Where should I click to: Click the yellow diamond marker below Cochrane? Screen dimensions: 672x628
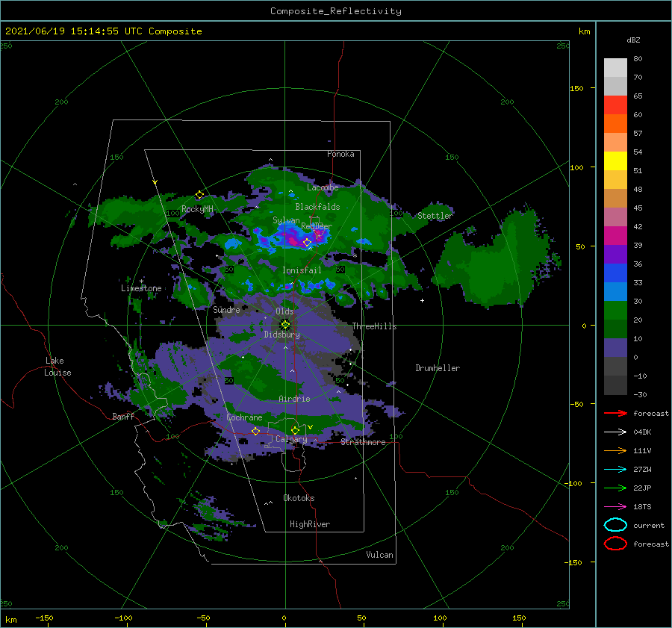point(255,431)
